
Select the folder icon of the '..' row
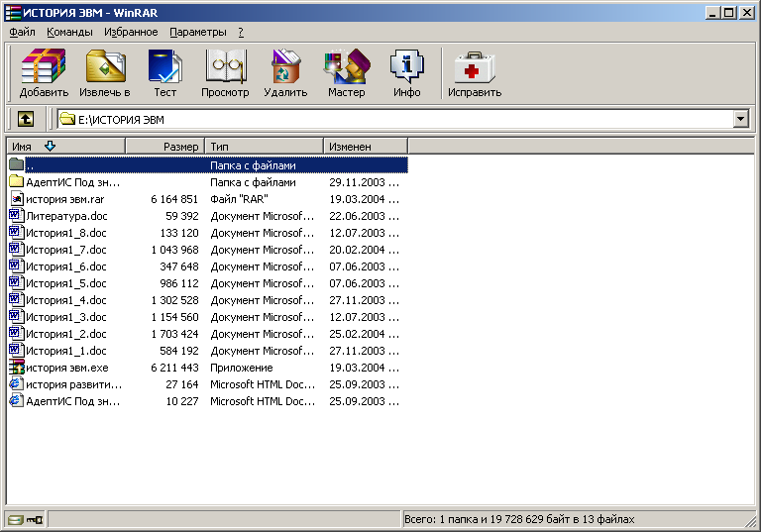17,164
